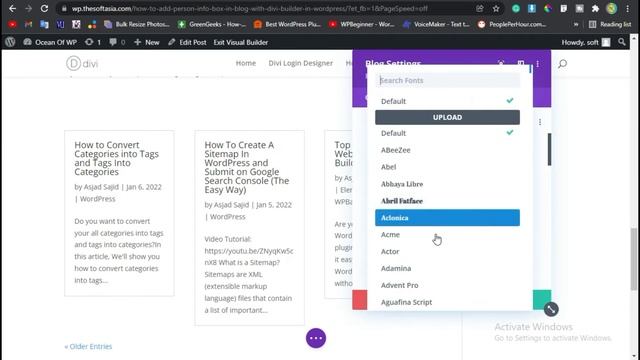This screenshot has width=640, height=360.
Task: Click Edit Post in admin bar
Action: pyautogui.click(x=187, y=42)
